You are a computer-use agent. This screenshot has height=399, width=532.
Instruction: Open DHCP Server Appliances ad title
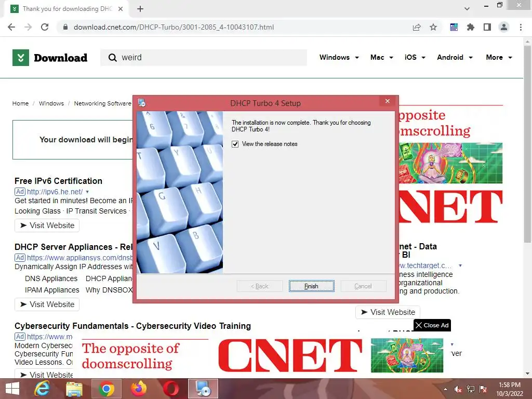(73, 247)
